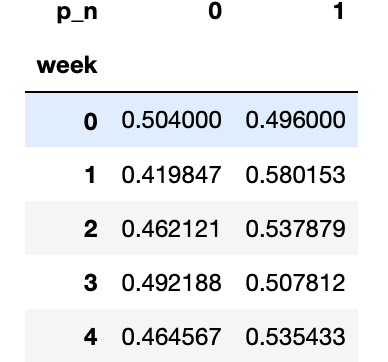Click the value 0.580153
Image resolution: width=388 pixels, height=362 pixels.
[x=295, y=174]
